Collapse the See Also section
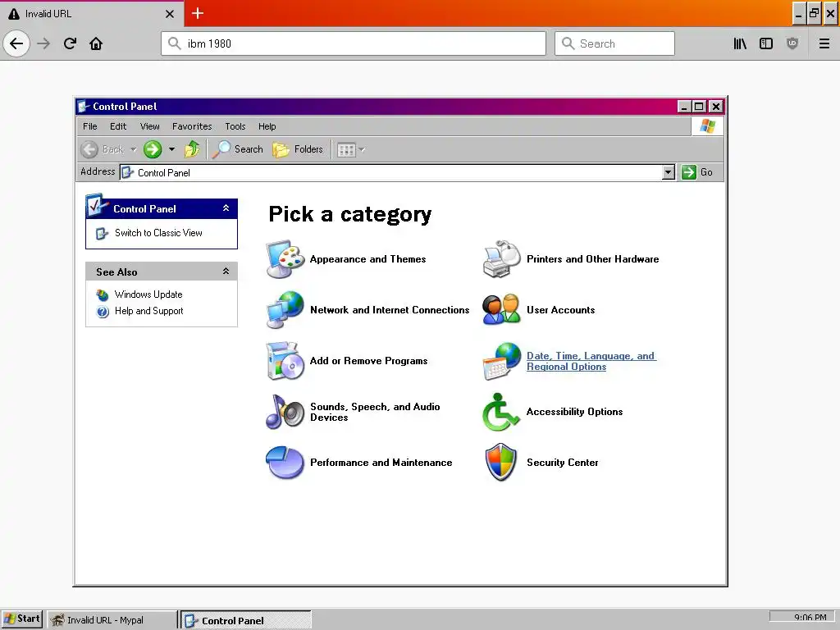 226,272
